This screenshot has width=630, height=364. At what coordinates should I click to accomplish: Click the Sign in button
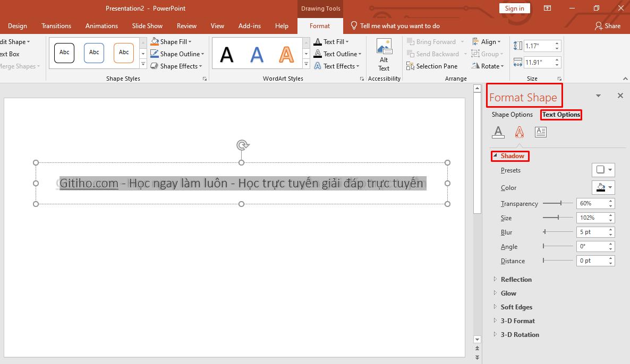click(x=514, y=8)
